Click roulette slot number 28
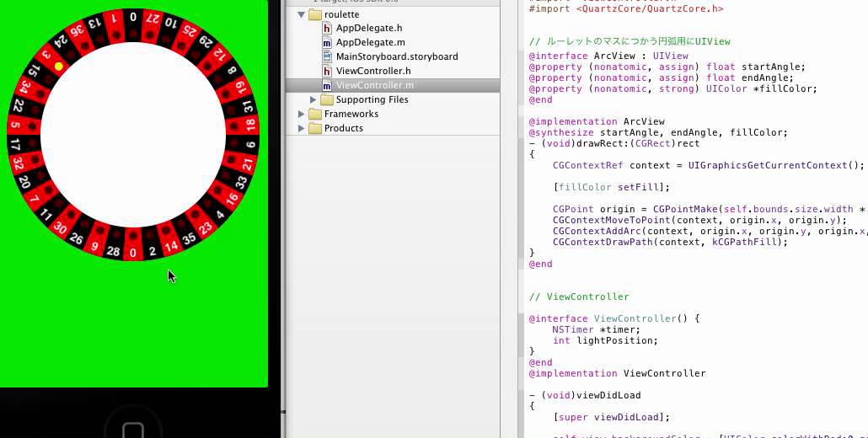Viewport: 868px width, 438px height. 114,250
